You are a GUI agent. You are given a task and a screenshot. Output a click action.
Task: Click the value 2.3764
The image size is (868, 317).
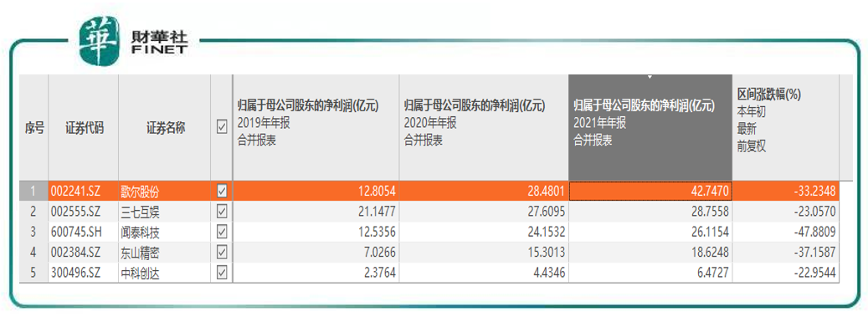(380, 274)
